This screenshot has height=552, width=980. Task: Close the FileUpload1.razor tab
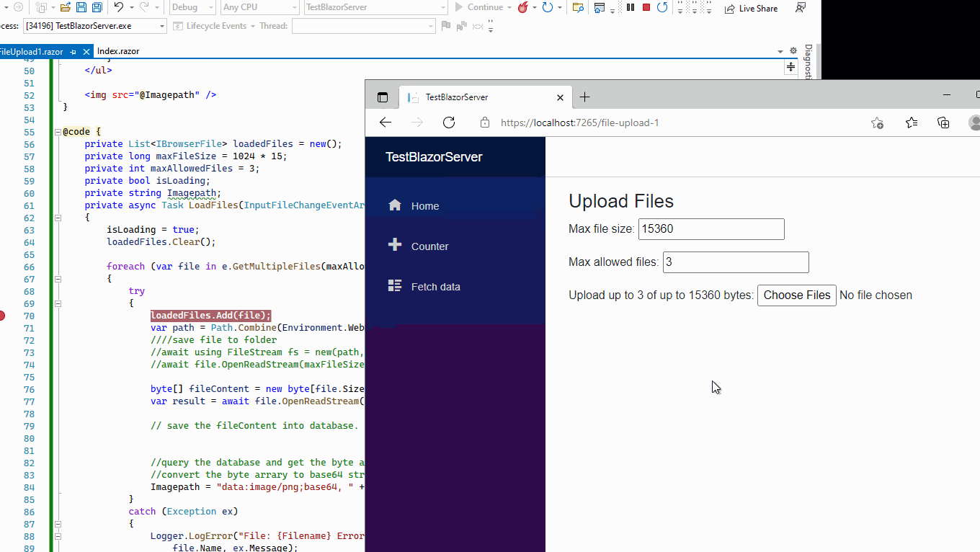point(86,52)
